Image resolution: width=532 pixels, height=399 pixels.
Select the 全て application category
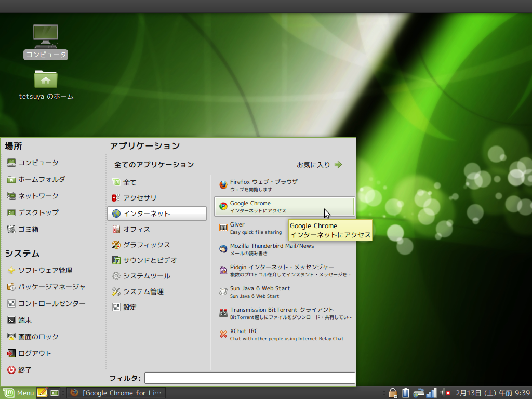[x=157, y=182]
